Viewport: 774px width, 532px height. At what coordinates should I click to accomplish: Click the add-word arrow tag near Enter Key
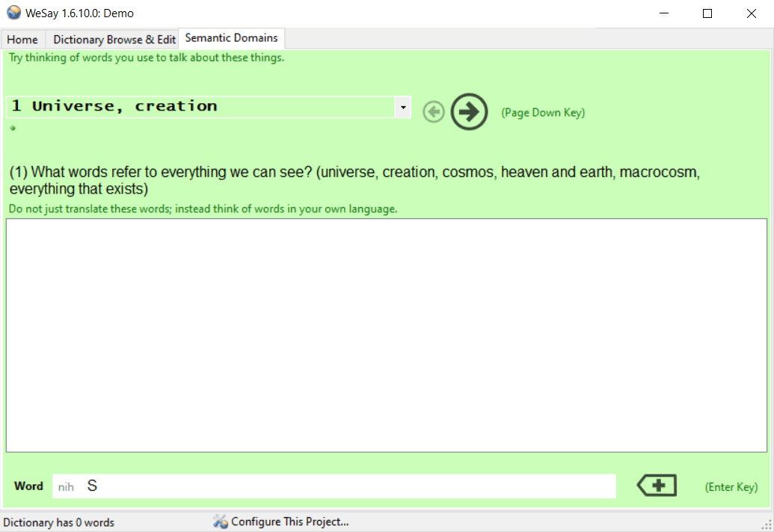tap(655, 485)
